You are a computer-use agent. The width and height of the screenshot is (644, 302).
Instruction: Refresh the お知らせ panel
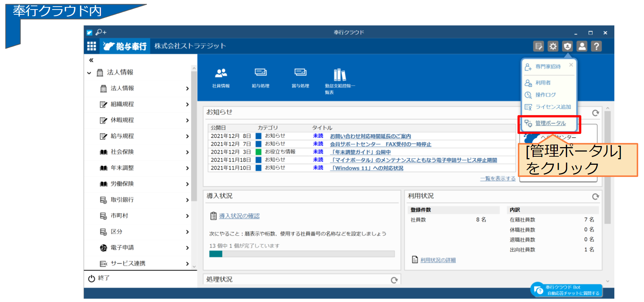point(596,113)
